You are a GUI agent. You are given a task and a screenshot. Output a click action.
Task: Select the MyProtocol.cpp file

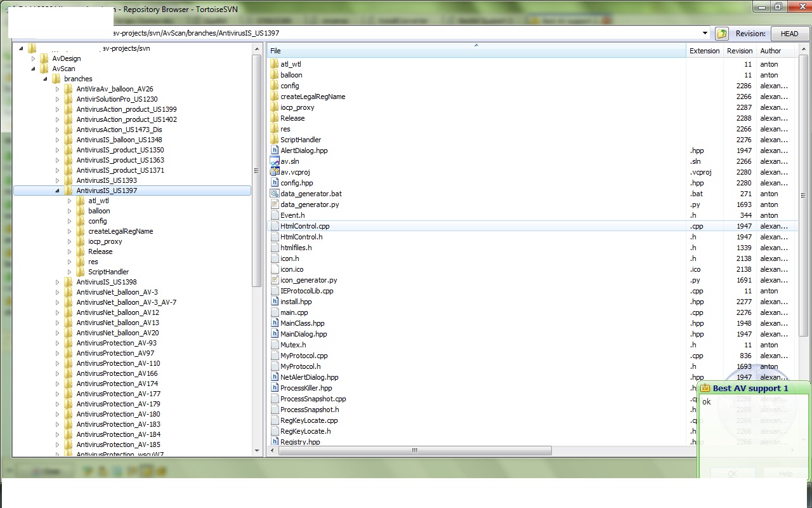304,356
